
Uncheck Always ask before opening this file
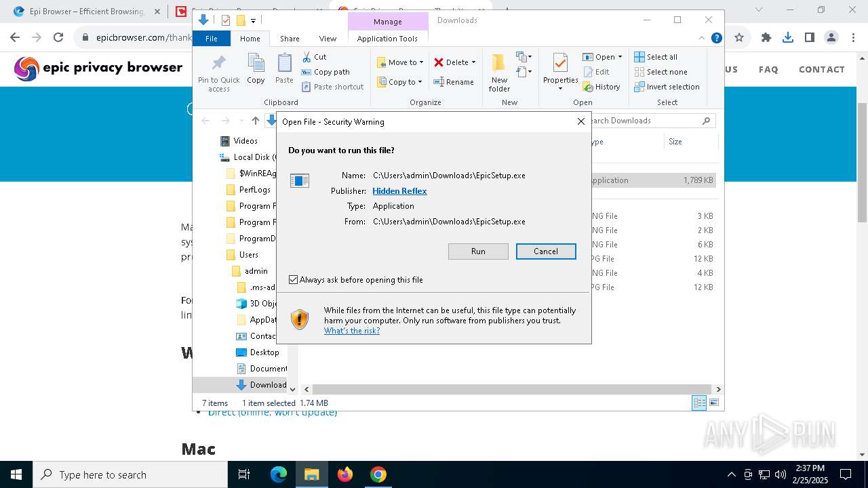tap(294, 280)
